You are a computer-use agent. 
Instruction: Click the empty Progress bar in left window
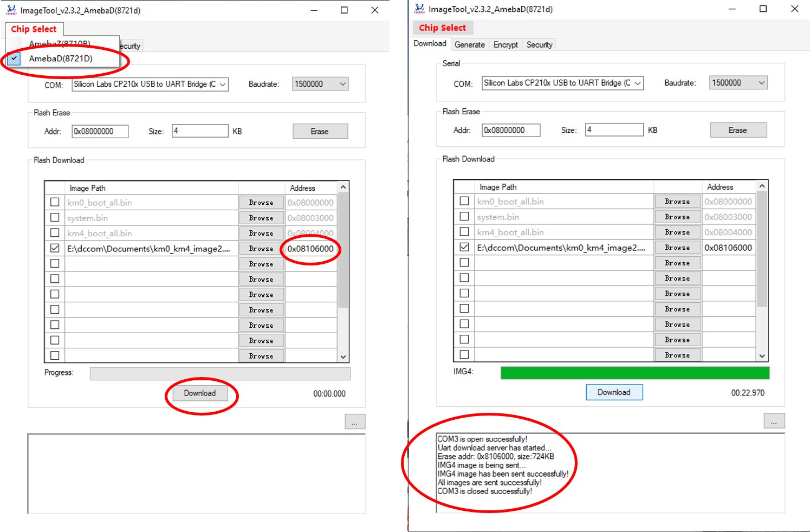220,374
